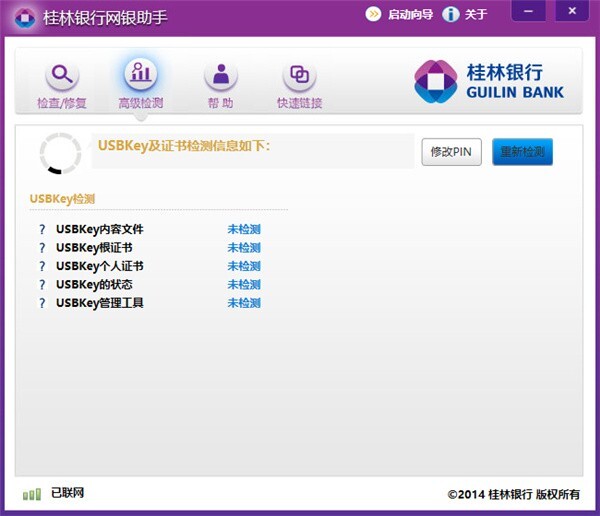
Task: Click the circular detection progress spinner
Action: [60, 153]
